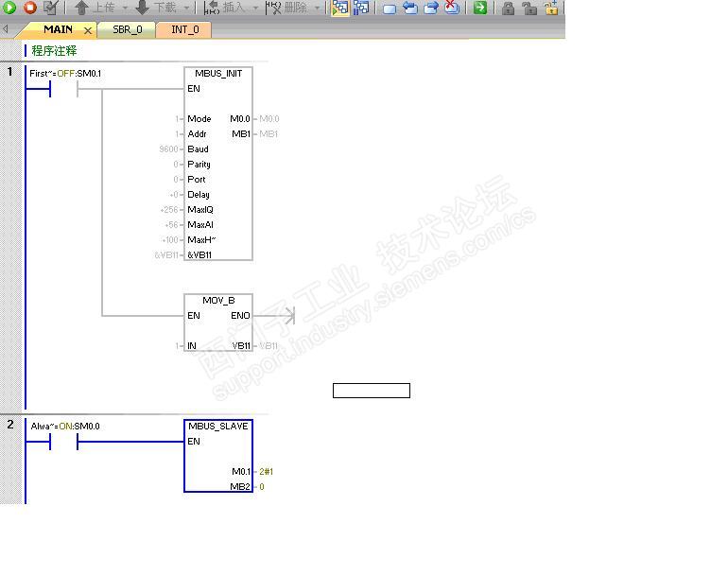Toggle program status monitoring icon
728x576 pixels.
coord(340,8)
